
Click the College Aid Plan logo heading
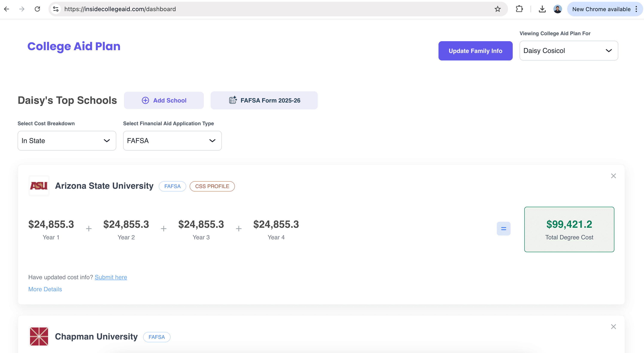[74, 46]
